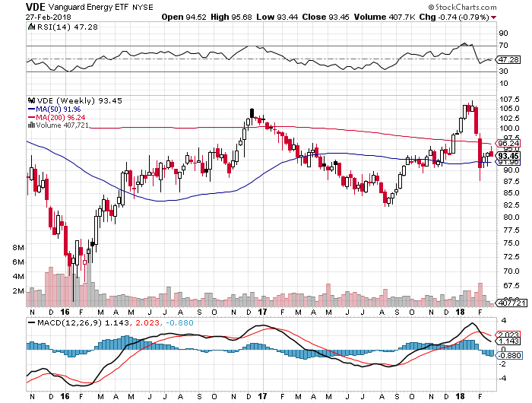Click the 85.0 price axis label
The width and height of the screenshot is (532, 403).
511,193
